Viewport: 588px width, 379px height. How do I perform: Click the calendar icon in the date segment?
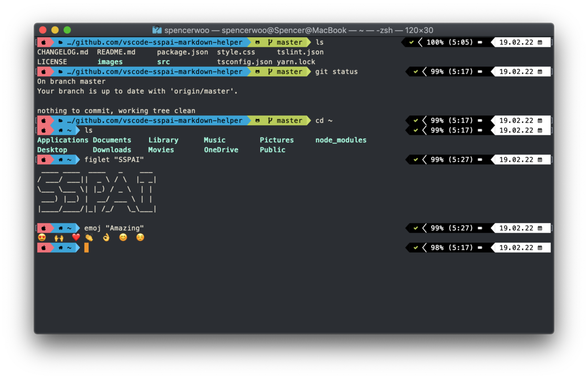coord(540,42)
